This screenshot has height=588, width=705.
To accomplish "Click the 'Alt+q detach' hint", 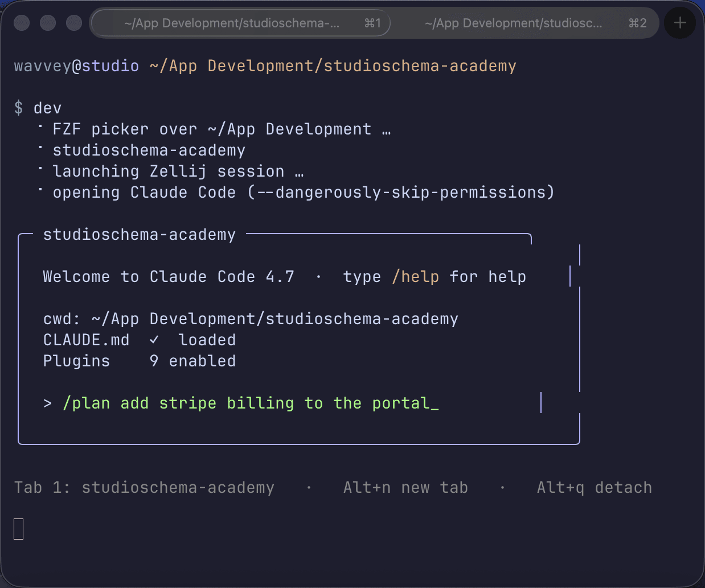I will click(595, 488).
